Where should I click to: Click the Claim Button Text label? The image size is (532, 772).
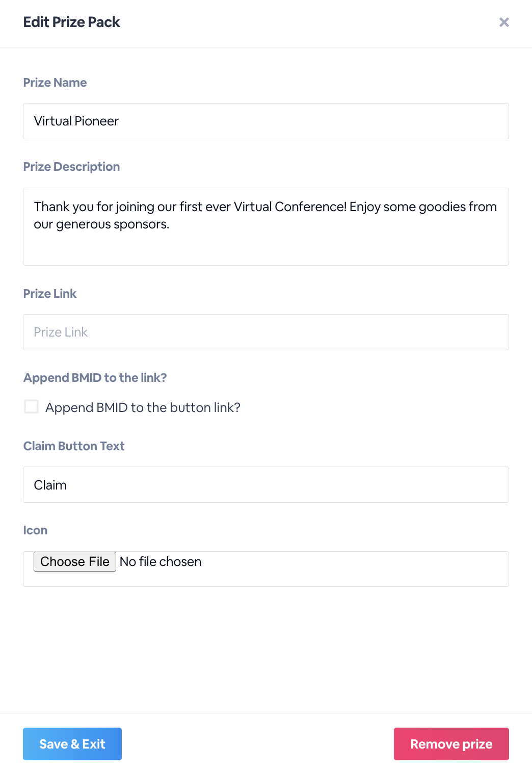click(x=74, y=446)
